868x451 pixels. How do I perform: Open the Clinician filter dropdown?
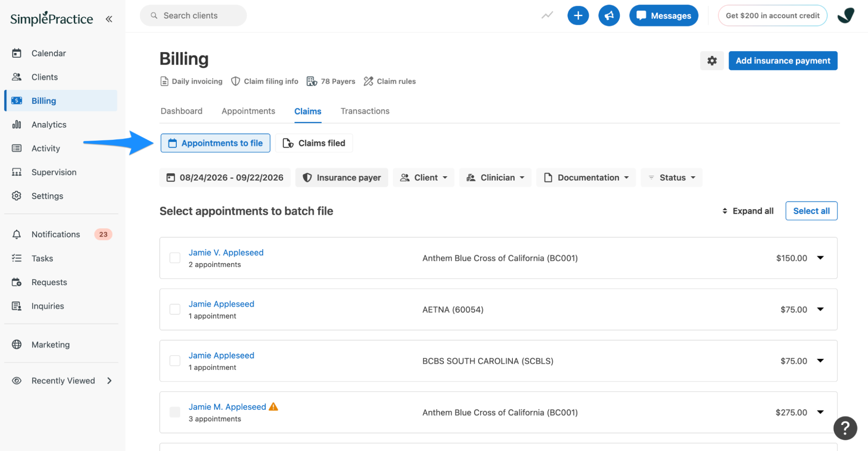click(x=495, y=178)
